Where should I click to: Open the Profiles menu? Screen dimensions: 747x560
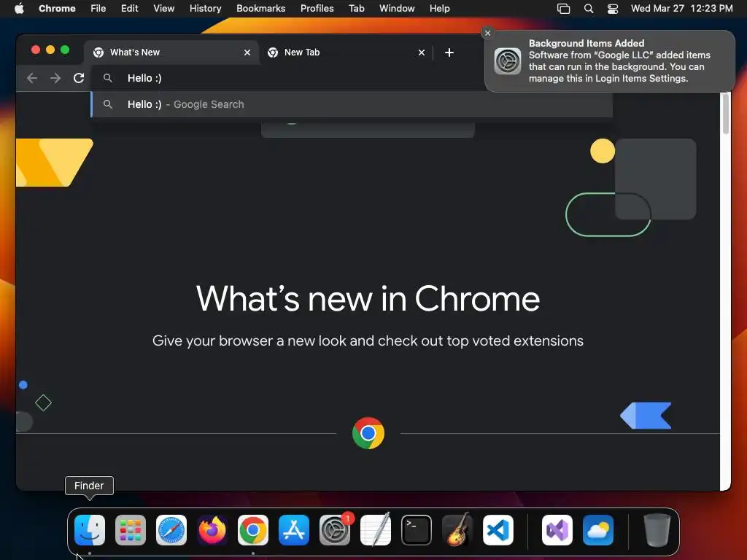(317, 9)
